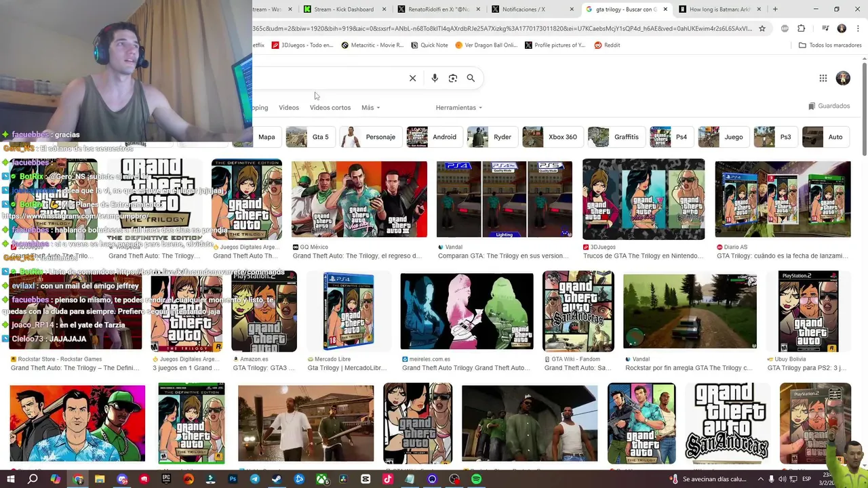Click the page vertical scrollbar
This screenshot has height=488, width=868.
(865, 108)
